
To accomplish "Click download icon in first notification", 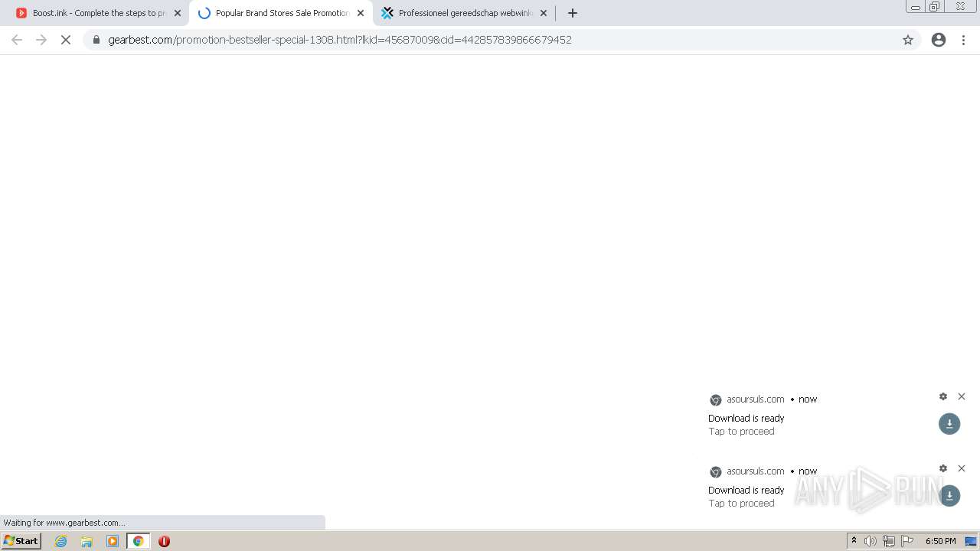I will pos(949,424).
